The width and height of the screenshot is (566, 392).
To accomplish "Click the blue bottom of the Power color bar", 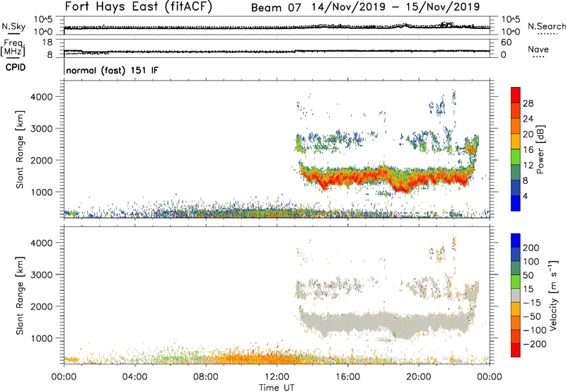I will pyautogui.click(x=516, y=203).
